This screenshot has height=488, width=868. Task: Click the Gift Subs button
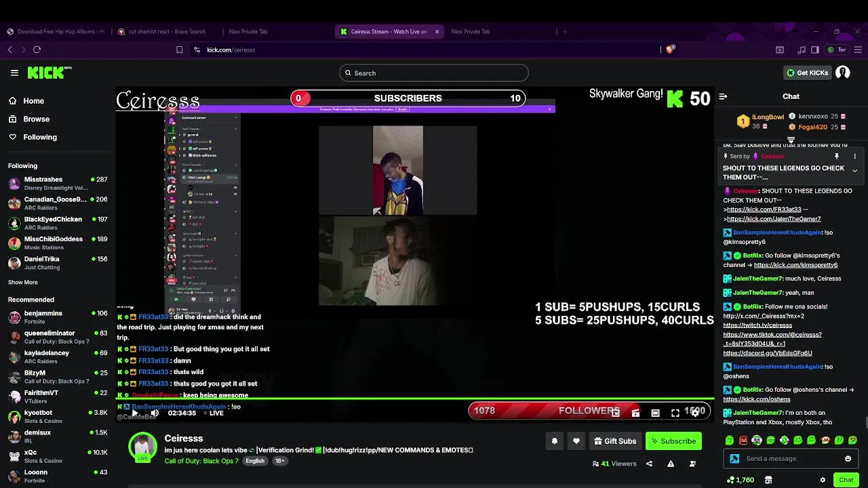(615, 441)
